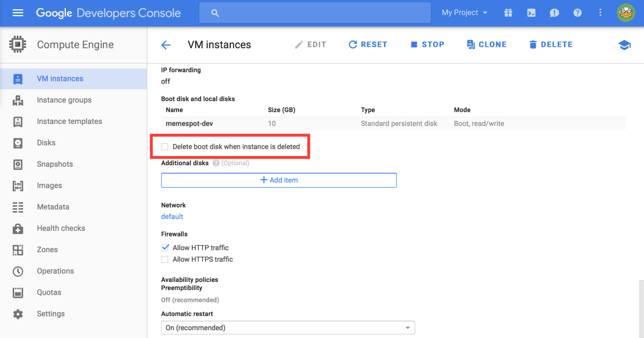Click the Zones sidebar icon

tap(18, 250)
